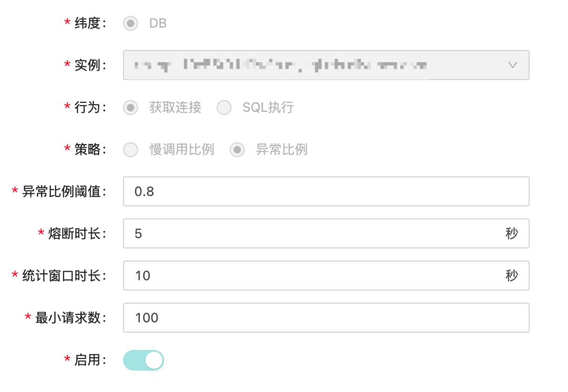Expand the blurred instance selection list
Image resolution: width=568 pixels, height=392 pixels.
click(x=316, y=65)
